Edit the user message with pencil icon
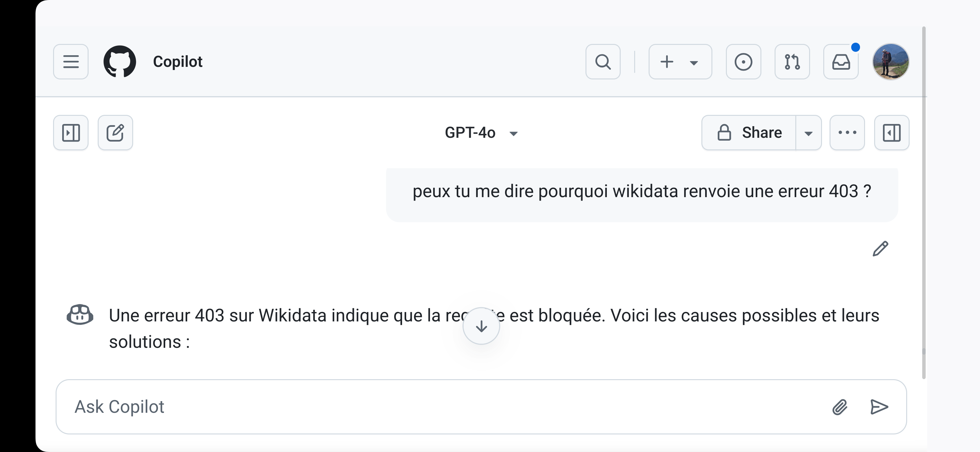Screen dimensions: 980x452 880,249
